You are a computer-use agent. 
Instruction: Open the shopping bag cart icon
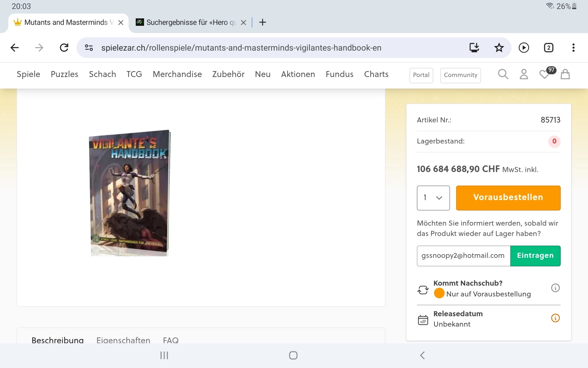point(565,74)
